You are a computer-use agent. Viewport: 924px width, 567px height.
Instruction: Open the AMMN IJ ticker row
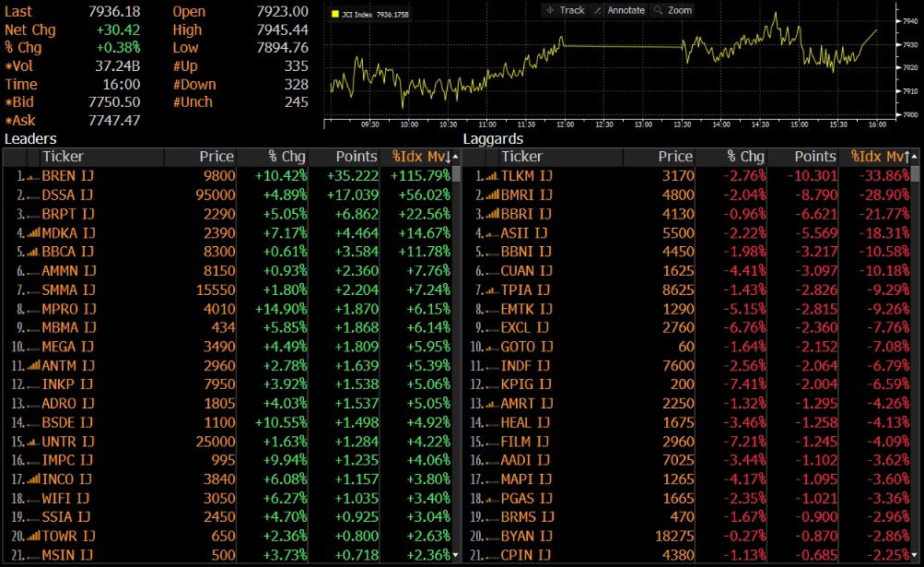[69, 271]
